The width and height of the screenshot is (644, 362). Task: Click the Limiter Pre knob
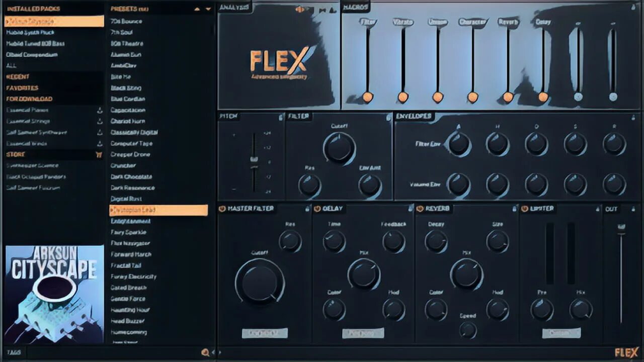click(542, 310)
